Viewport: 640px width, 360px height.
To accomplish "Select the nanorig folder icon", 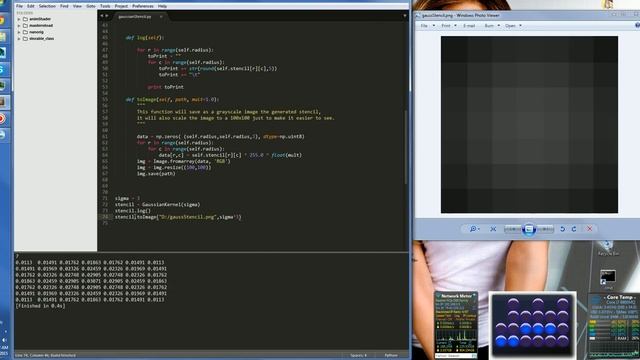I will [25, 32].
